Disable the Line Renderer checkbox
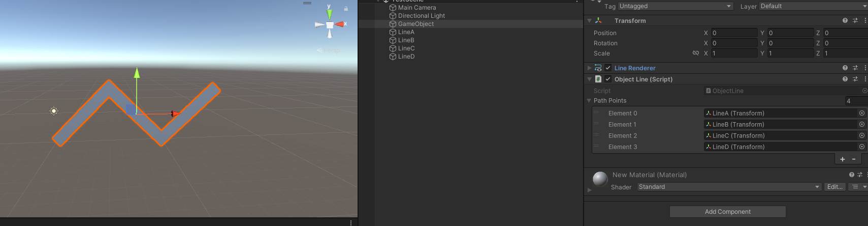The image size is (868, 226). coord(608,68)
